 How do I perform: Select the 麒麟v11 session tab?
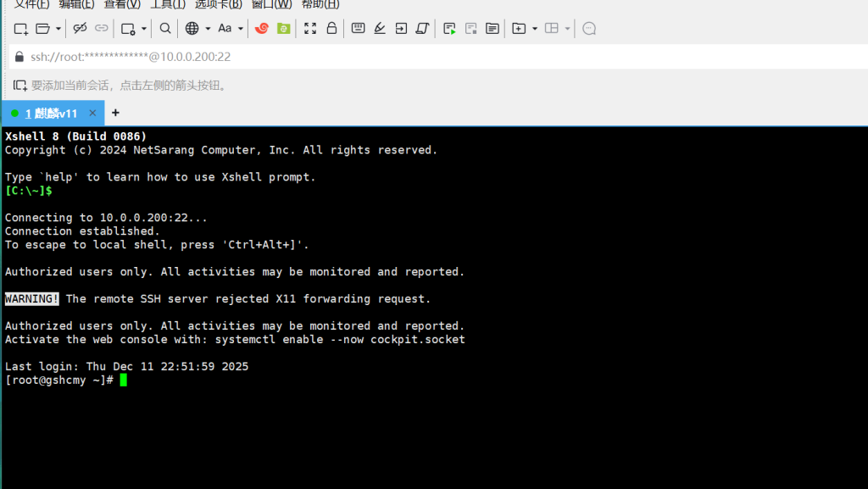tap(51, 113)
